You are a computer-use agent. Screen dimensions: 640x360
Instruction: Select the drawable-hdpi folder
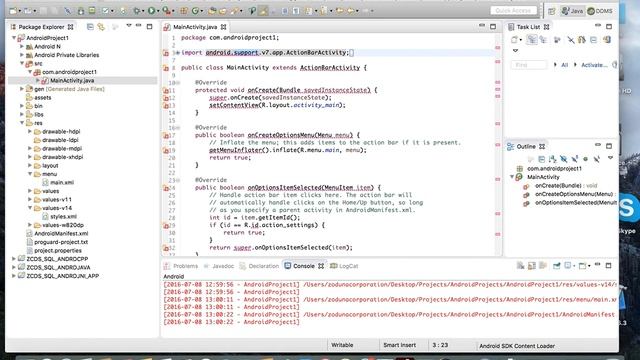(x=61, y=131)
